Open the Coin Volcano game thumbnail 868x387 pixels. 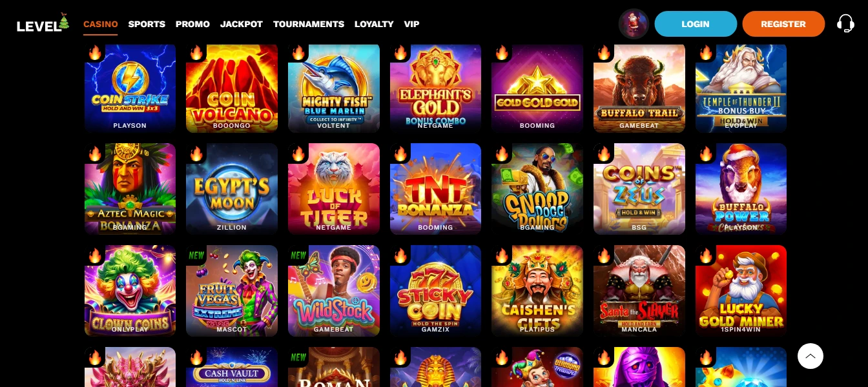[232, 88]
